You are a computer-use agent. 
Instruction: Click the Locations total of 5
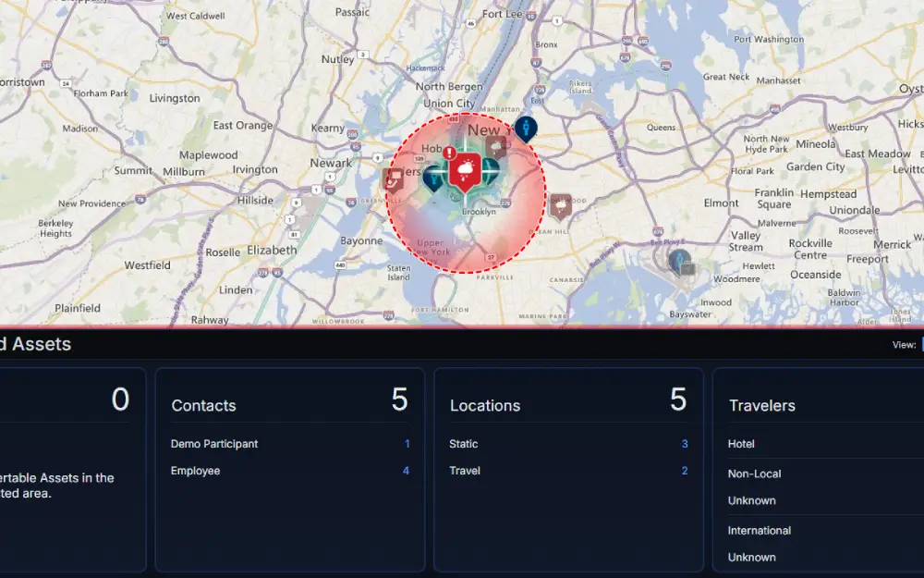tap(678, 400)
